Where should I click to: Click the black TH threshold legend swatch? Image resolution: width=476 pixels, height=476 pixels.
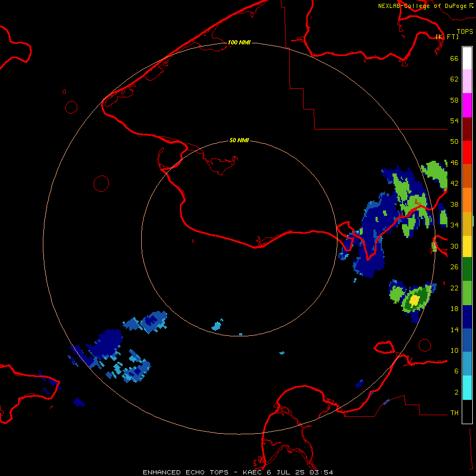click(467, 411)
